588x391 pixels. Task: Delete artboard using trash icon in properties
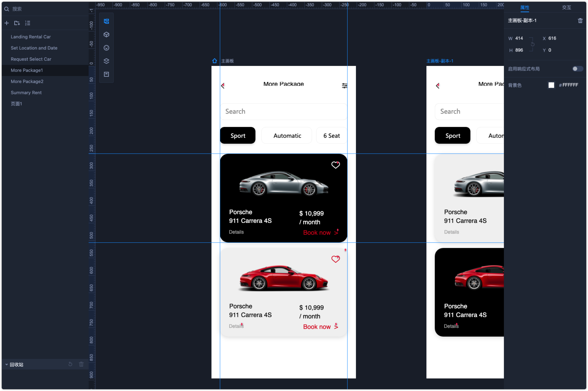click(x=580, y=20)
